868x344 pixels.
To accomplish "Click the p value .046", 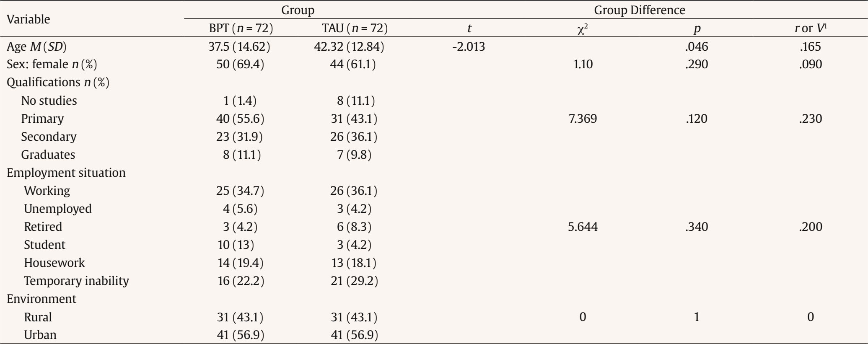I will (696, 47).
